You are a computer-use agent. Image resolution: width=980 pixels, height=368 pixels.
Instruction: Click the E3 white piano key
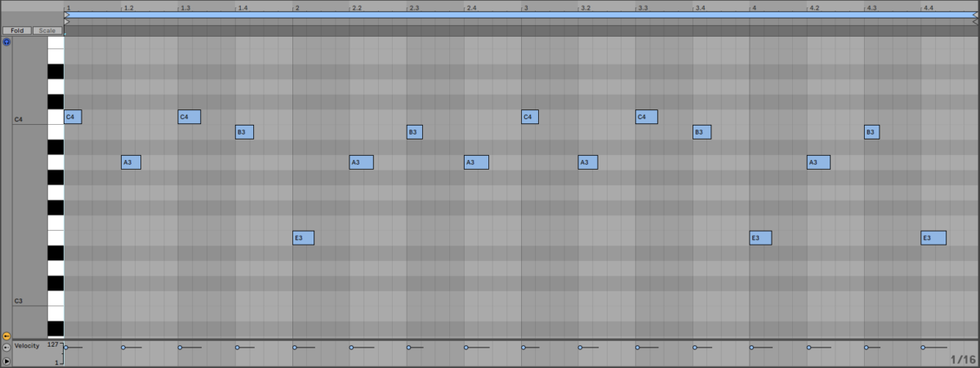[56, 238]
